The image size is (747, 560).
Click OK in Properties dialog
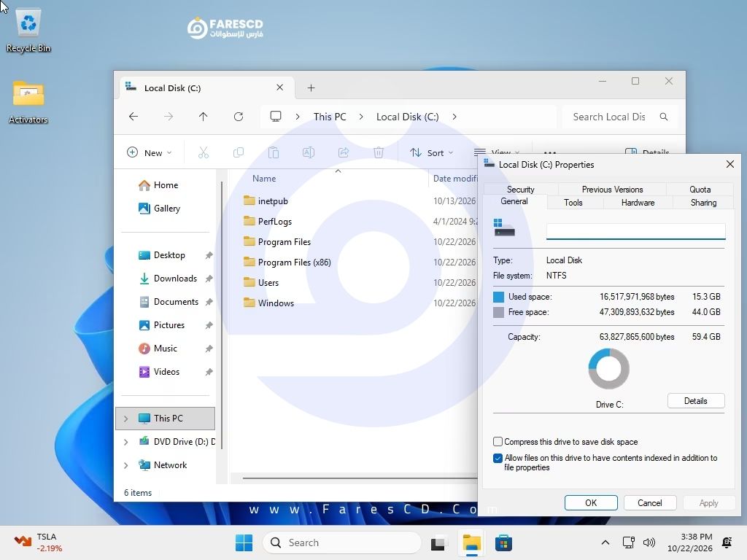point(591,503)
